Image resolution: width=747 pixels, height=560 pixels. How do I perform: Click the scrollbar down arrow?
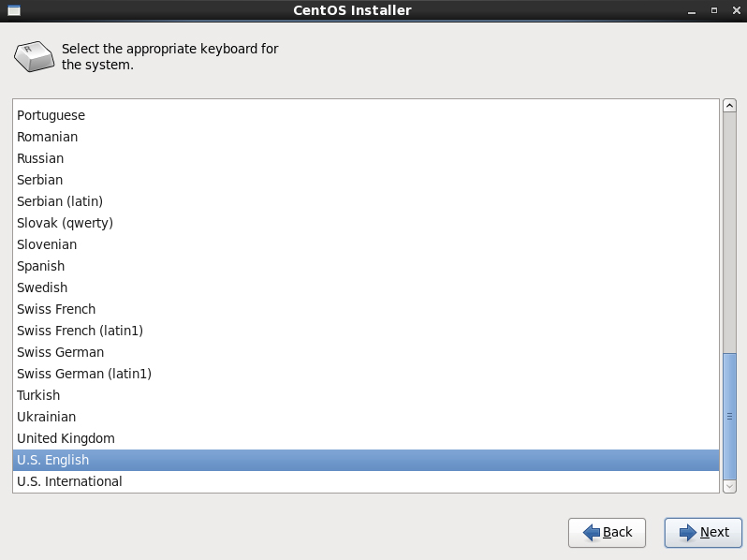pos(729,486)
